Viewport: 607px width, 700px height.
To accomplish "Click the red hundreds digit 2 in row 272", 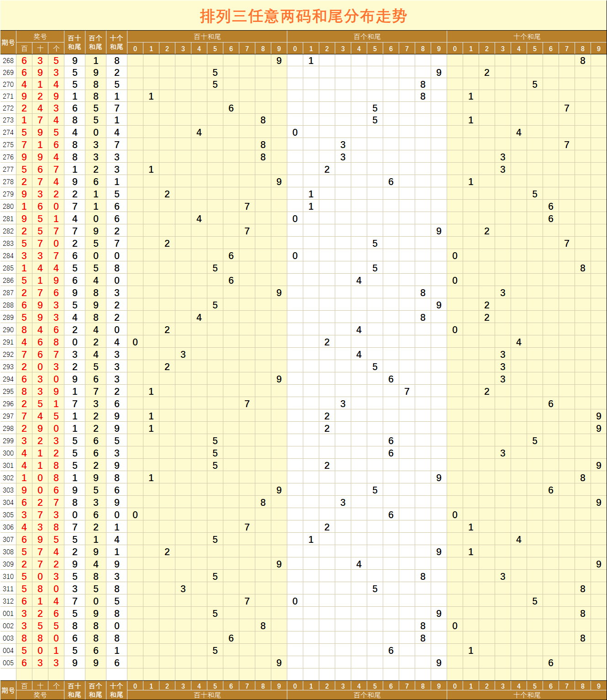I will (24, 108).
